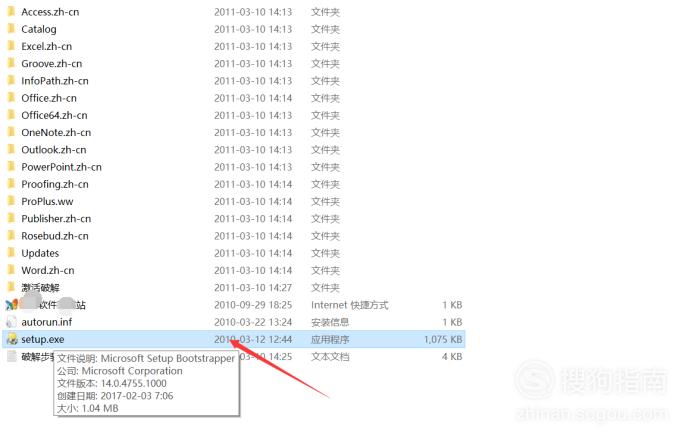Click the 激活破解 folder icon
This screenshot has height=448, width=692.
[11, 287]
